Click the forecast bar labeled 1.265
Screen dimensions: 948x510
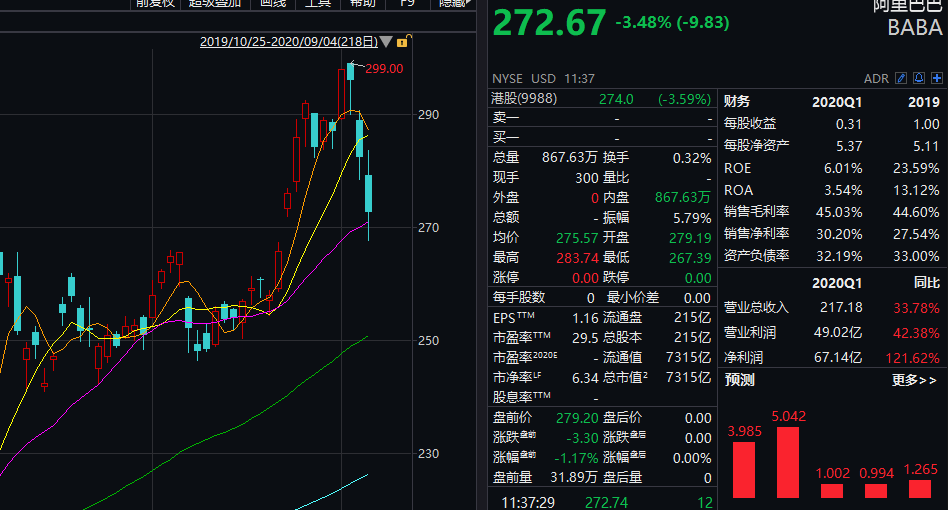pos(920,488)
